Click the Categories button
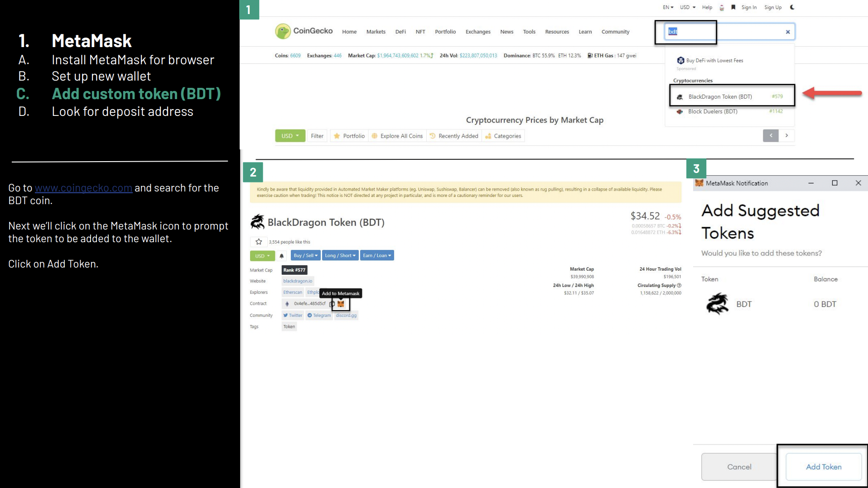This screenshot has height=488, width=868. pos(503,136)
